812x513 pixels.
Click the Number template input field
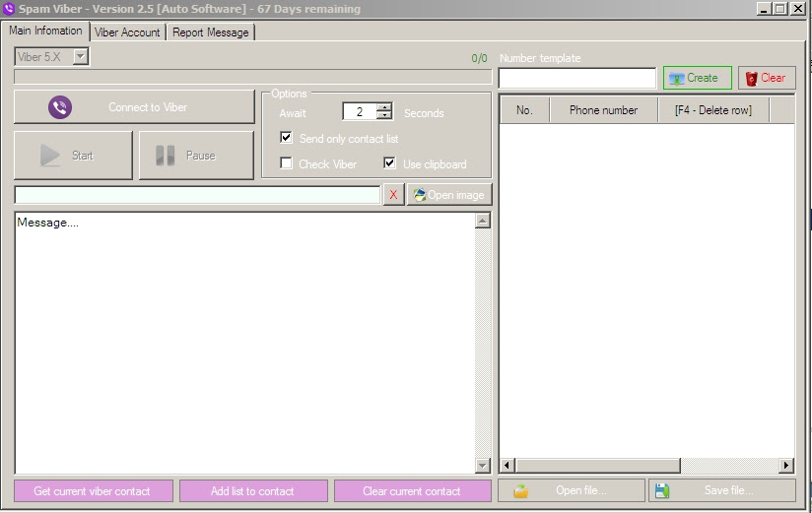tap(577, 78)
